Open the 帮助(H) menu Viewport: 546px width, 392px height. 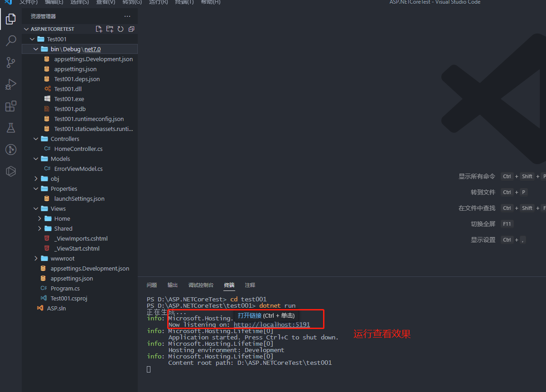click(x=211, y=2)
